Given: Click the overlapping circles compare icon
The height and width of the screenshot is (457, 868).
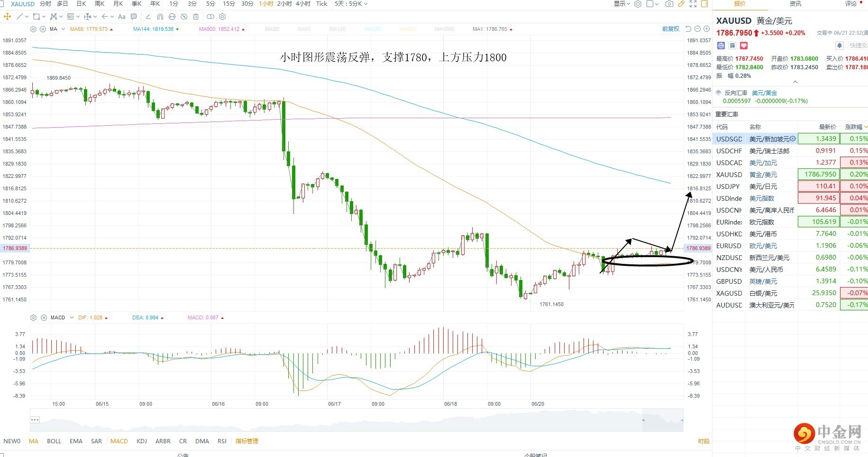Looking at the screenshot, I should 210,17.
